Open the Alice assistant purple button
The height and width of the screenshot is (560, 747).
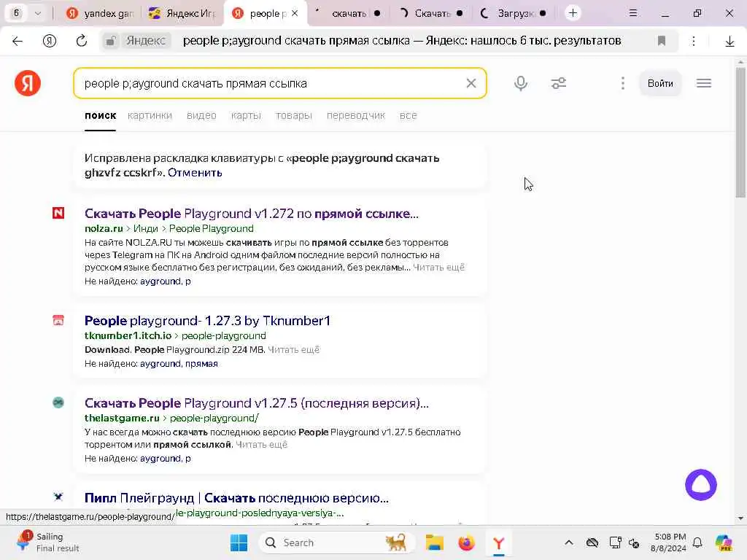701,485
